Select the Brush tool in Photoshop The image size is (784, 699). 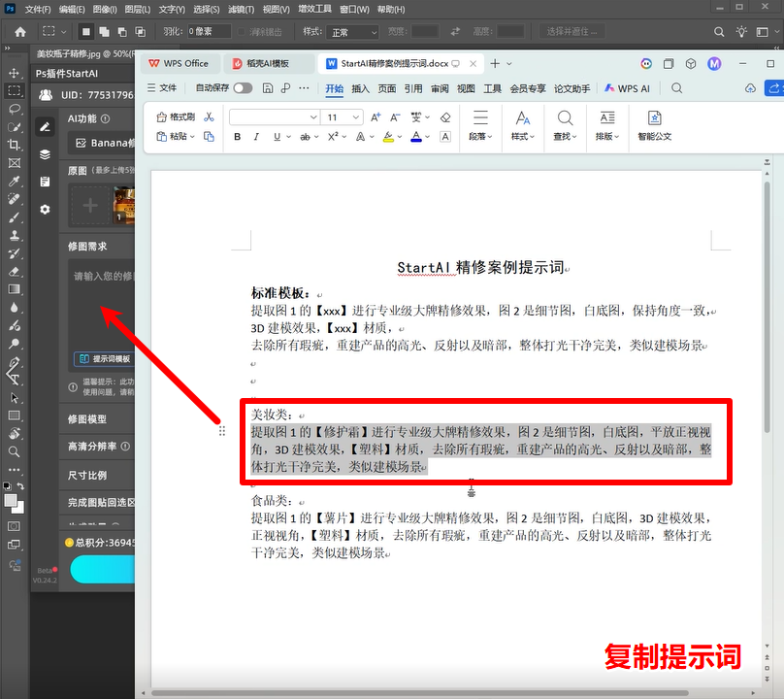point(14,217)
